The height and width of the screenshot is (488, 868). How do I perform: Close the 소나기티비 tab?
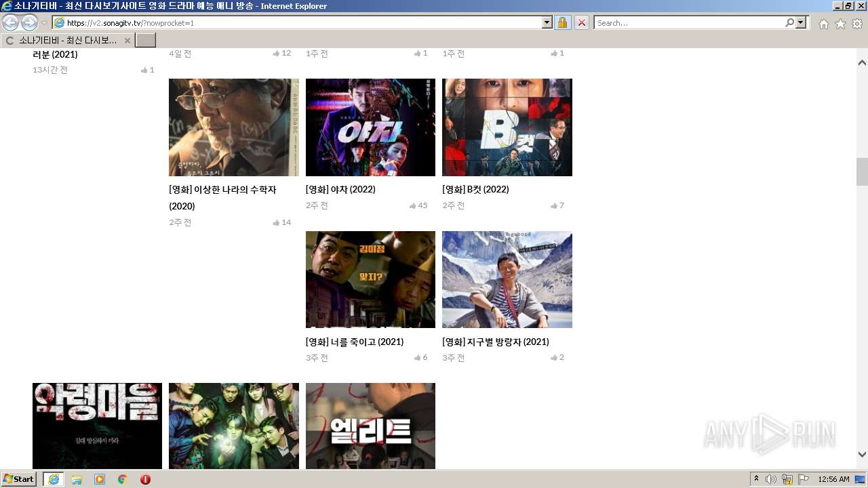[x=127, y=41]
